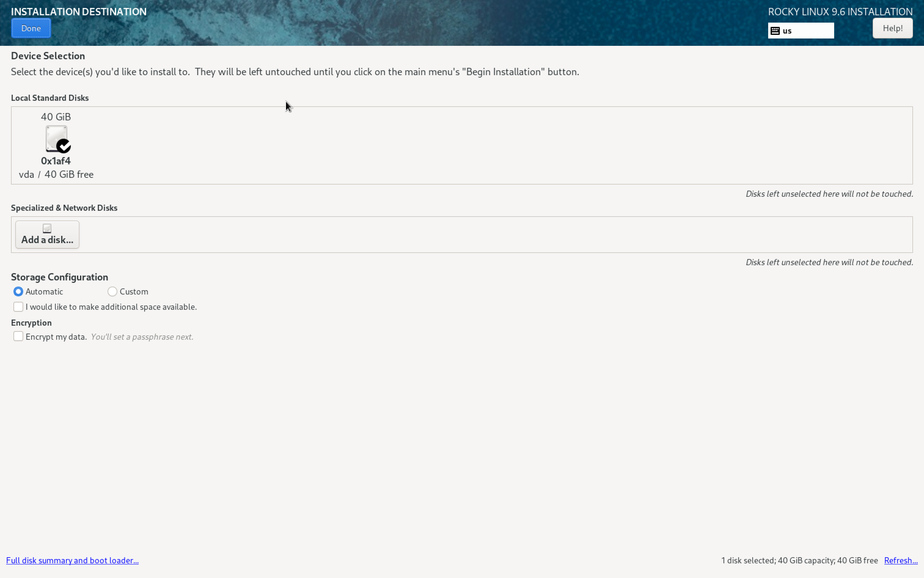This screenshot has height=578, width=924.
Task: Click the 'Custom' label text
Action: click(x=134, y=292)
